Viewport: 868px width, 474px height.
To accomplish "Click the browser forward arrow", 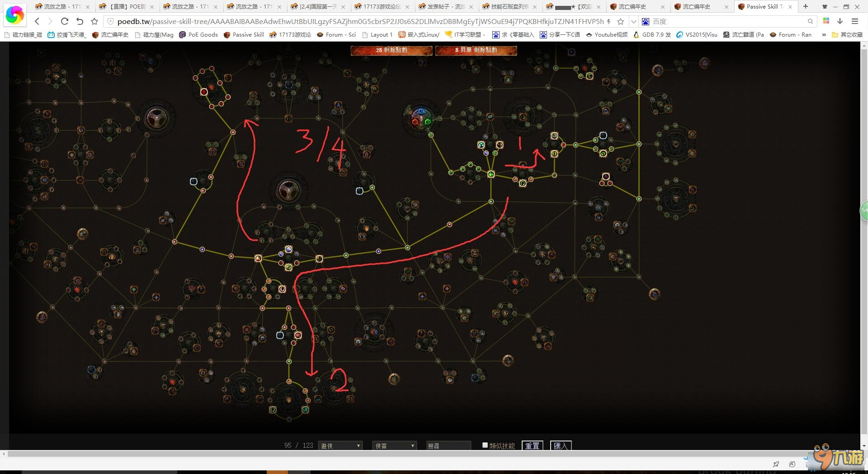I will click(50, 21).
